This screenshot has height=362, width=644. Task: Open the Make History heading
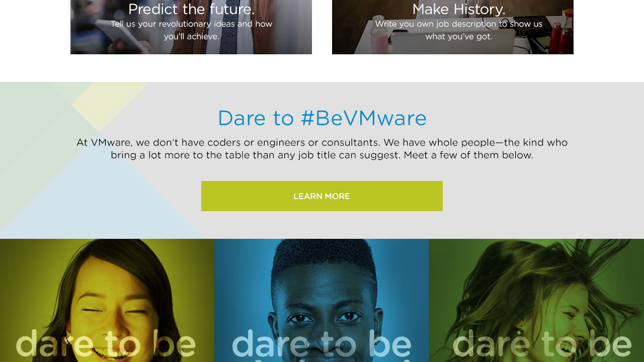click(x=459, y=9)
